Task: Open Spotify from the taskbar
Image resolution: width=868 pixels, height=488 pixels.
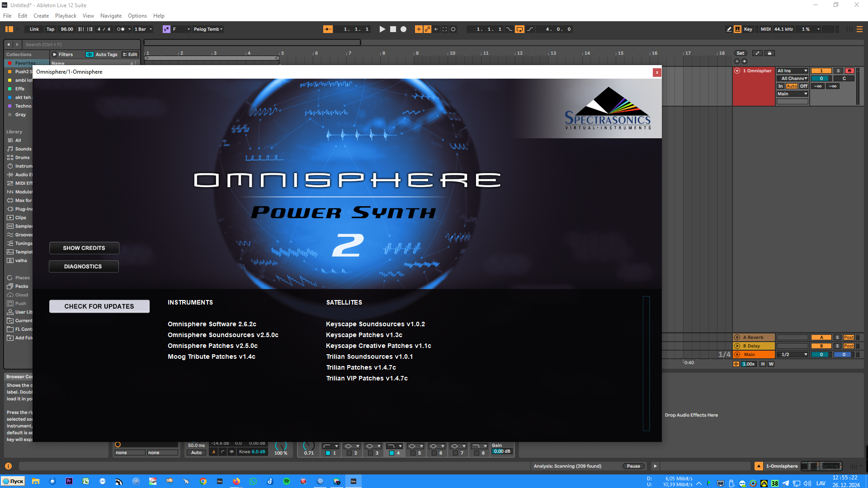Action: [287, 481]
